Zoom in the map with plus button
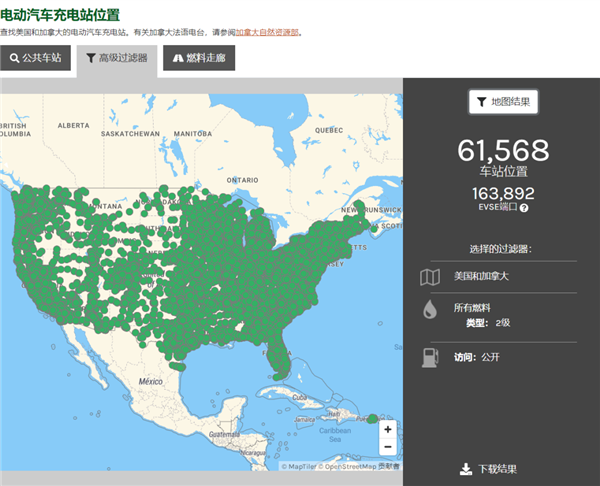Viewport: 600px width, 486px height. click(388, 429)
